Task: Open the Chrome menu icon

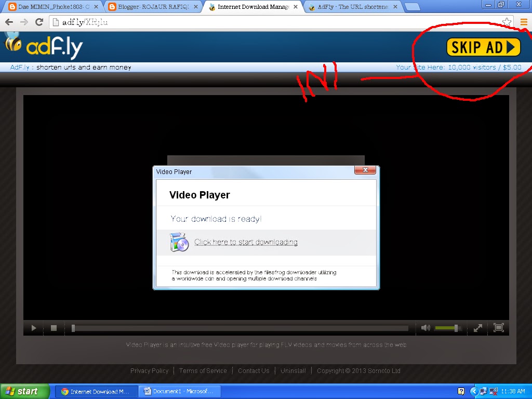Action: tap(524, 22)
